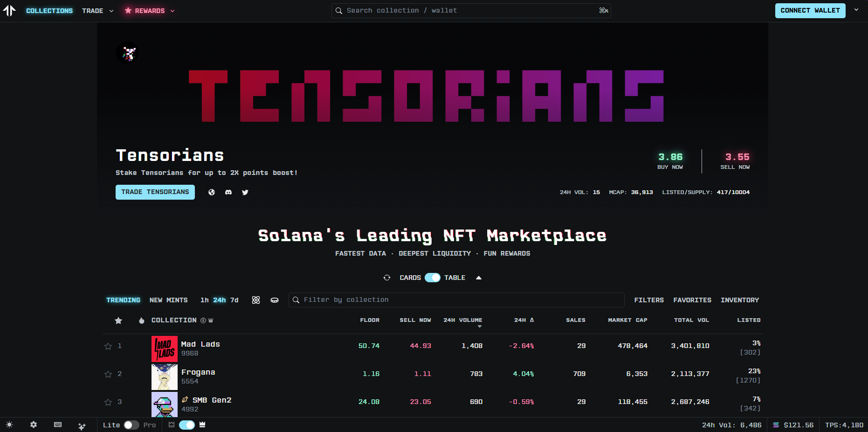Sort by FLOOR column header
The image size is (868, 432).
click(x=370, y=320)
